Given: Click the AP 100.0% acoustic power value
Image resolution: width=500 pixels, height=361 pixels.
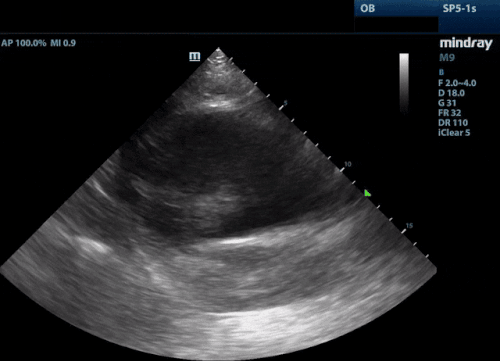Looking at the screenshot, I should pos(24,43).
